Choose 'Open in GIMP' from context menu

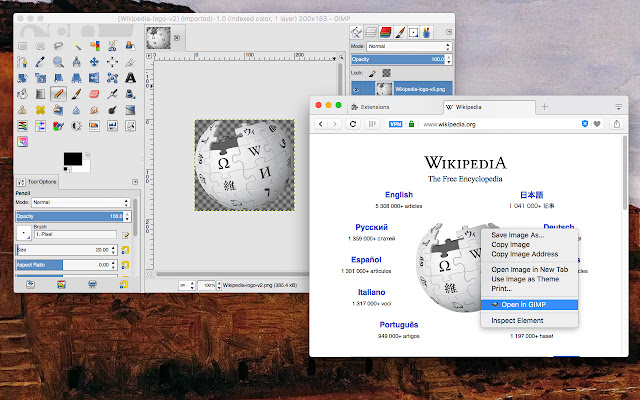[x=525, y=304]
